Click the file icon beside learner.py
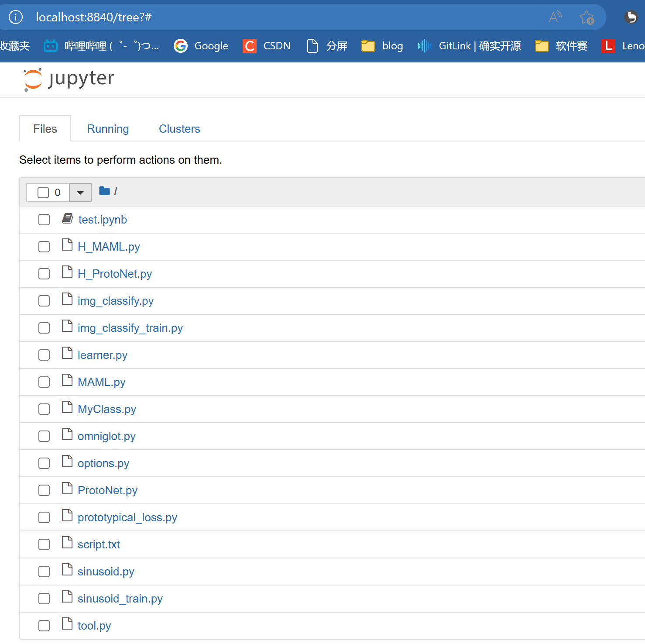The width and height of the screenshot is (645, 644). click(67, 353)
